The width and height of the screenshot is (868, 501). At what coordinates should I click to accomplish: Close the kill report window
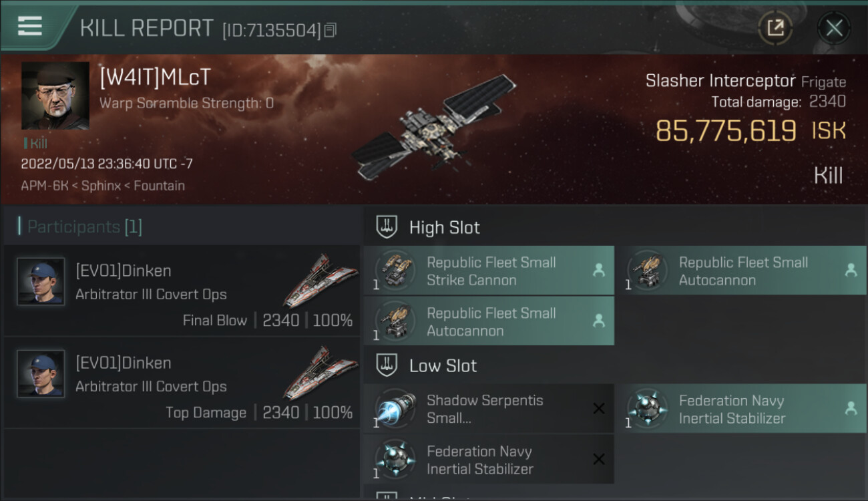[x=834, y=28]
